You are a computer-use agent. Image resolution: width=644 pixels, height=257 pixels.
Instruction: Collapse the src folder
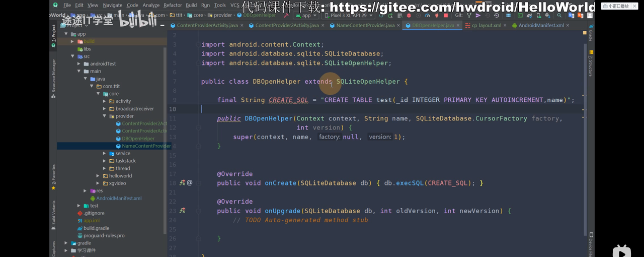(x=72, y=56)
